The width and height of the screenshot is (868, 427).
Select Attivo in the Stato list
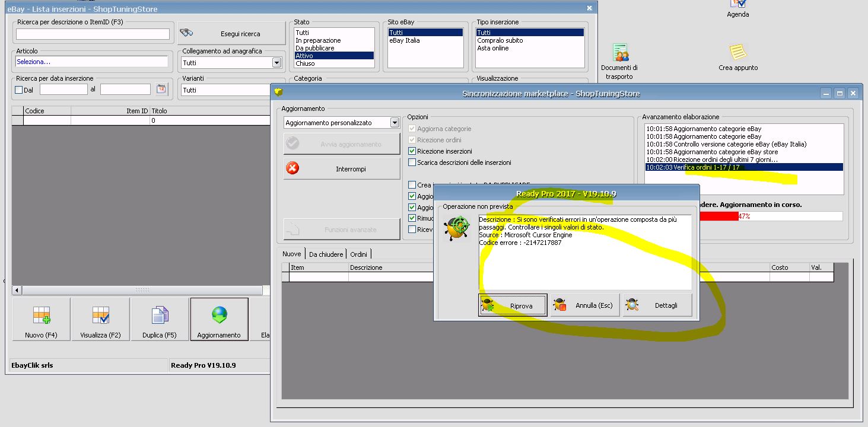(x=335, y=56)
